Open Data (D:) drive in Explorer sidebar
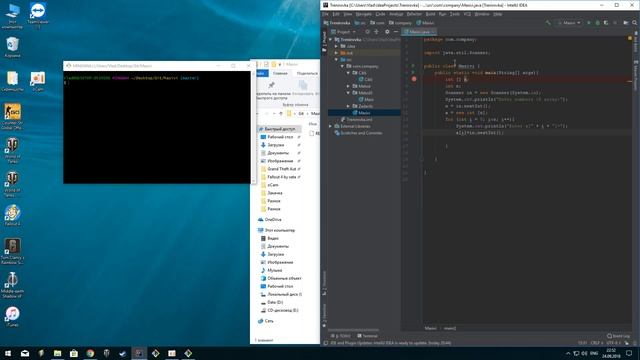Image resolution: width=640 pixels, height=360 pixels. click(272, 302)
